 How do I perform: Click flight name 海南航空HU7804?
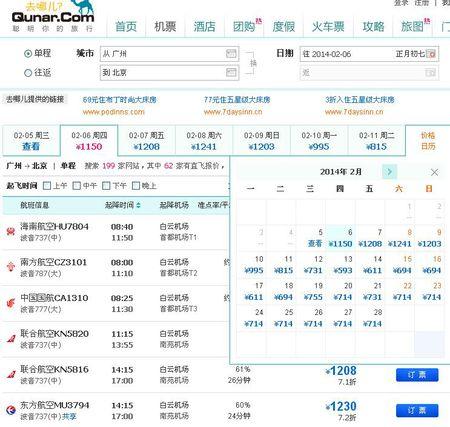(54, 227)
